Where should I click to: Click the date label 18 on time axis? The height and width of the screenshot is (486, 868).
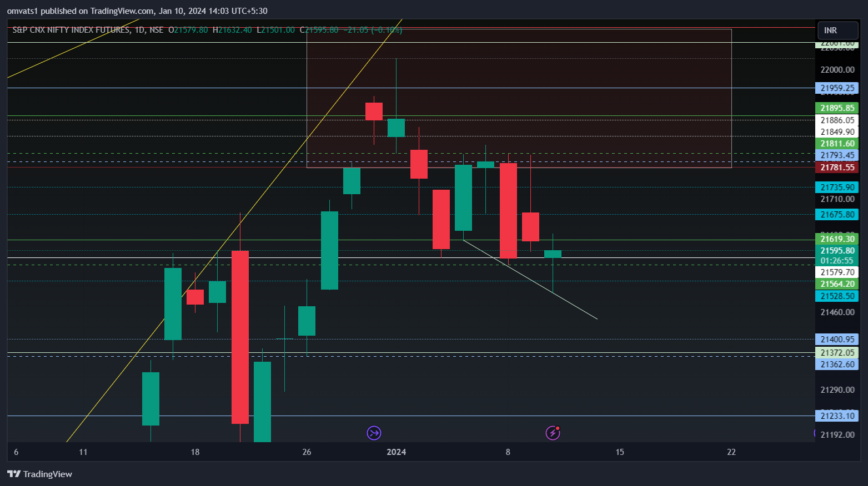point(195,452)
